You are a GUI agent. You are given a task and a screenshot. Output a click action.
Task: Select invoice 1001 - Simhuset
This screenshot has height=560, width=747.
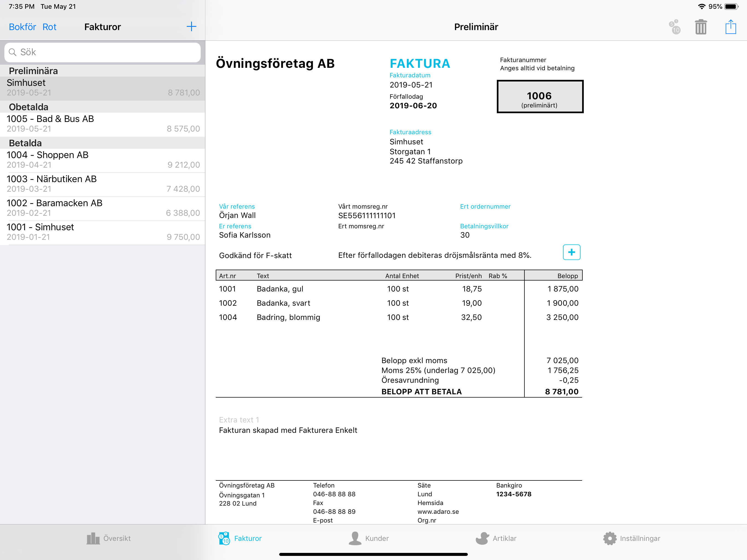102,232
